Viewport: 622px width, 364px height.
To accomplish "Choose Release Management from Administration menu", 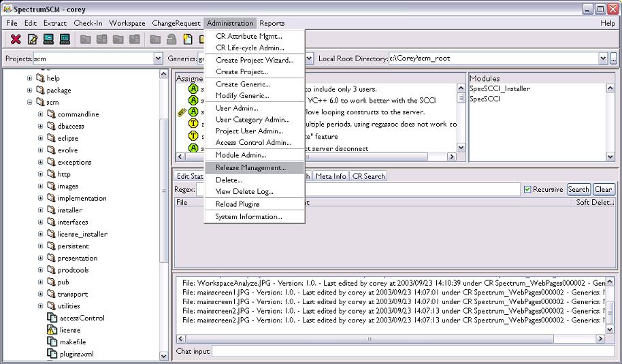I will tap(255, 167).
